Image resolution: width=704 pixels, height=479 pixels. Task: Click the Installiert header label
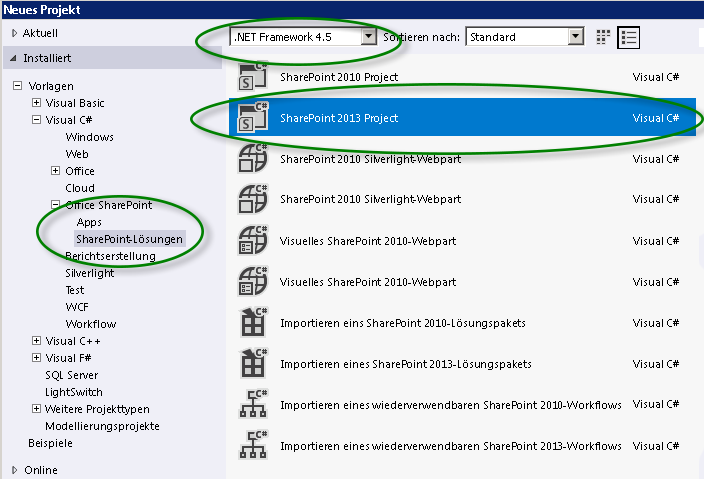click(47, 58)
